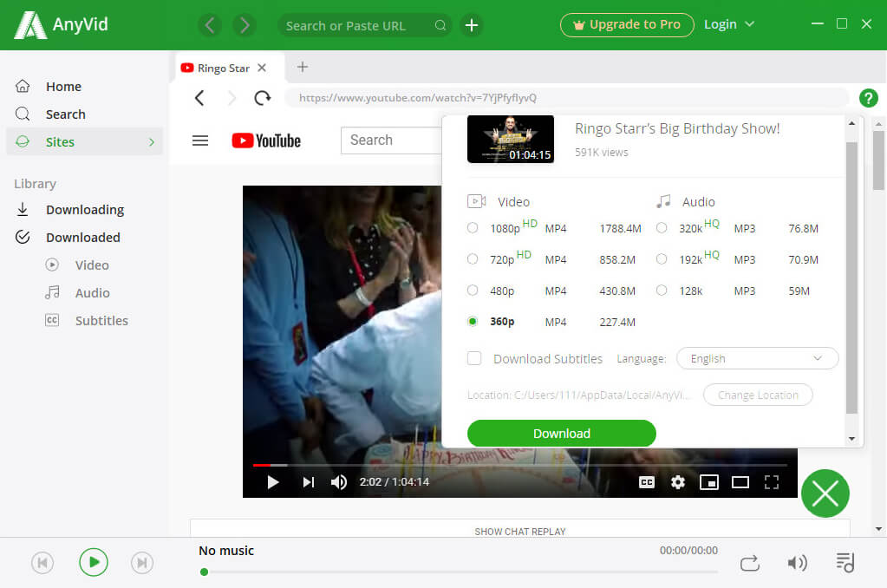The height and width of the screenshot is (588, 887).
Task: Enable the Download Subtitles checkbox
Action: pyautogui.click(x=474, y=359)
